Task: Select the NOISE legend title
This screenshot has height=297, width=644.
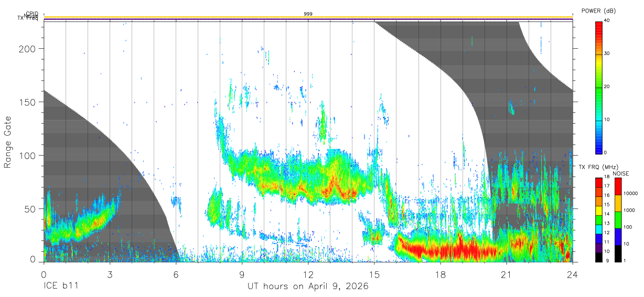Action: [x=621, y=173]
